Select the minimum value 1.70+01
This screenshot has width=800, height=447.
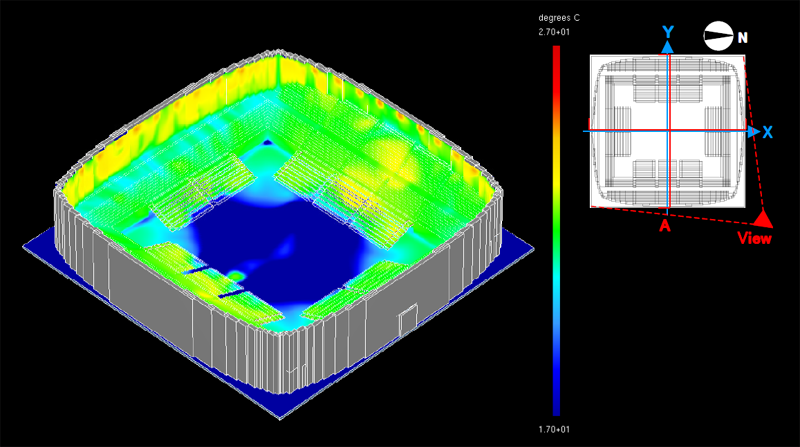(554, 430)
